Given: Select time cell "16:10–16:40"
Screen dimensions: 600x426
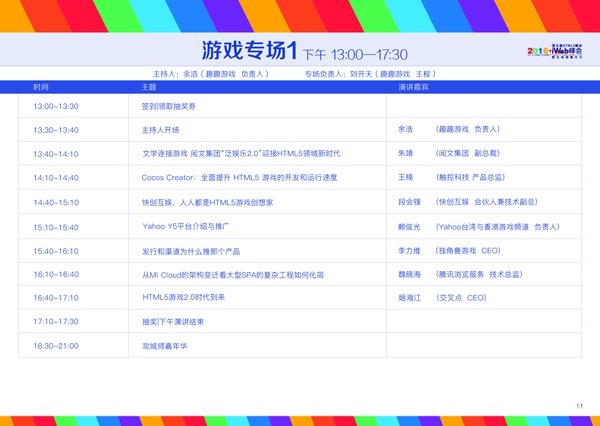Looking at the screenshot, I should point(56,274).
